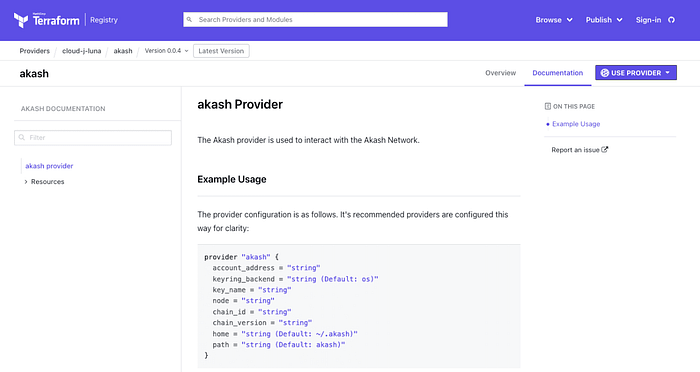The width and height of the screenshot is (700, 372).
Task: Click the icon inside Use Provider button
Action: click(x=604, y=73)
